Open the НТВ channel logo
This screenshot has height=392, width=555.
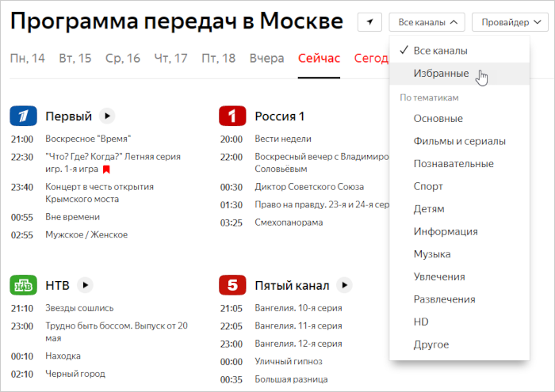click(x=23, y=285)
